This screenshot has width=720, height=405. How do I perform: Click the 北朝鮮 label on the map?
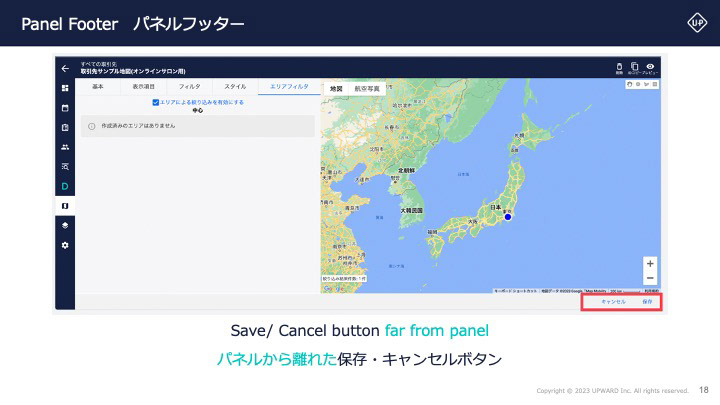[406, 170]
